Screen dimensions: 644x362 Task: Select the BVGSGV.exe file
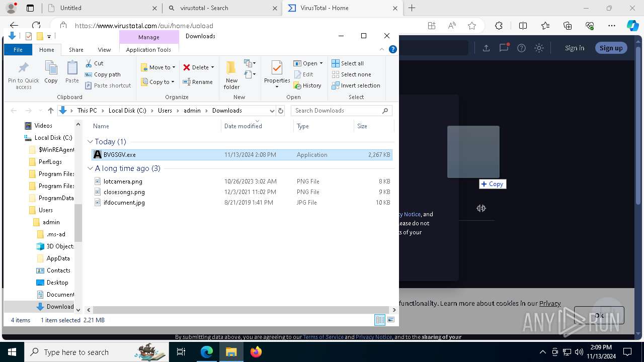pyautogui.click(x=242, y=155)
